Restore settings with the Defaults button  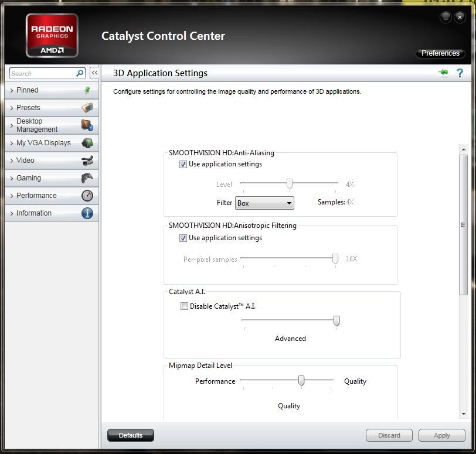pos(131,435)
